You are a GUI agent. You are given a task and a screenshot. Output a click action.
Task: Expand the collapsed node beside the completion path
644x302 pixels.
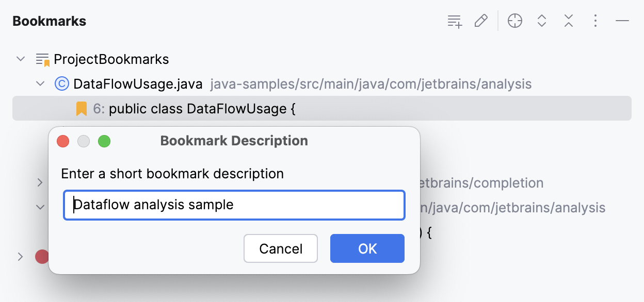click(x=40, y=182)
